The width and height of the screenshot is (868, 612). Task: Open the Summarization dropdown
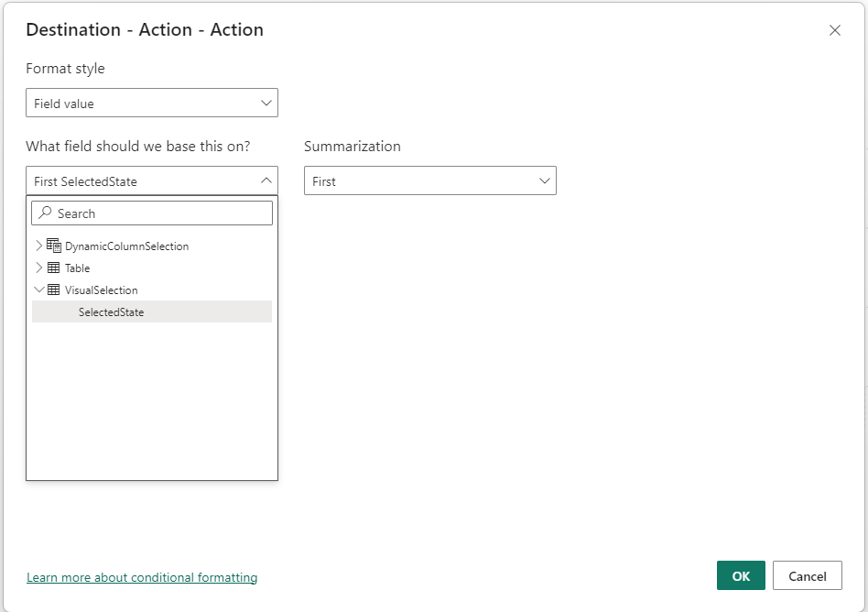[x=430, y=180]
